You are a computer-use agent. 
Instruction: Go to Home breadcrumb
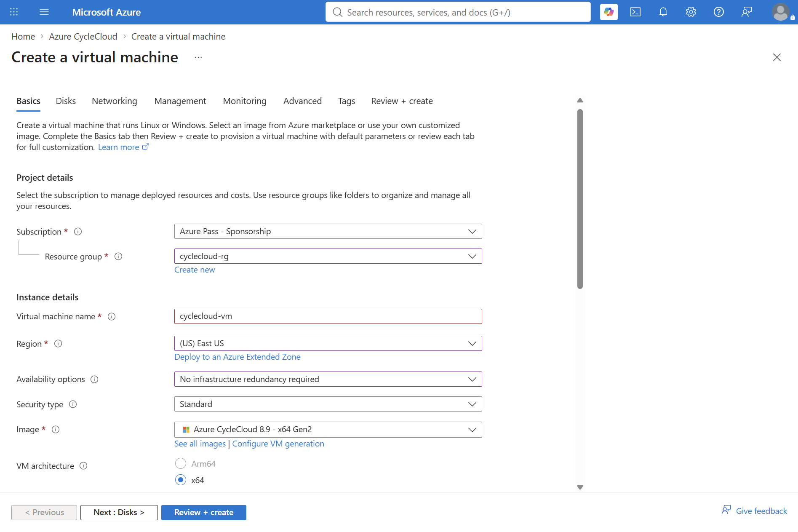click(23, 37)
